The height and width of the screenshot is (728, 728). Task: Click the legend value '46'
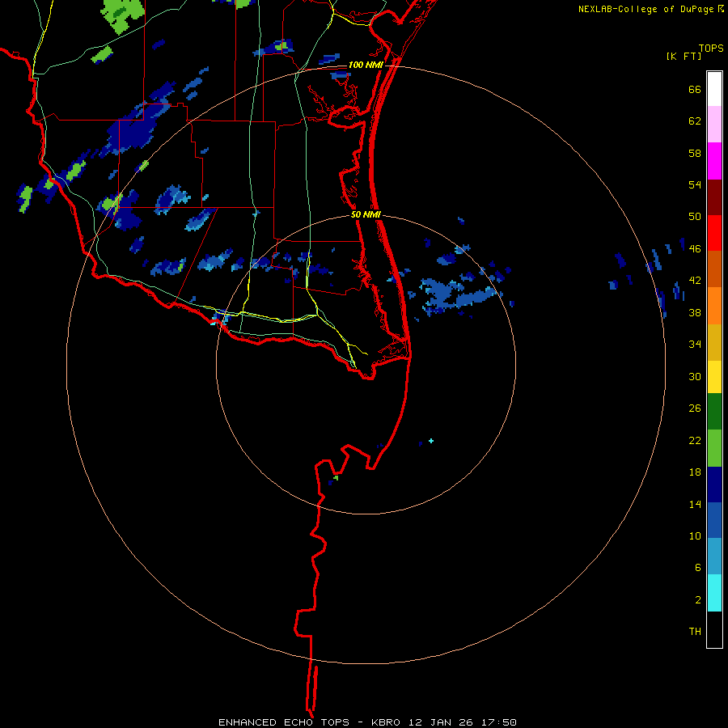coord(695,249)
